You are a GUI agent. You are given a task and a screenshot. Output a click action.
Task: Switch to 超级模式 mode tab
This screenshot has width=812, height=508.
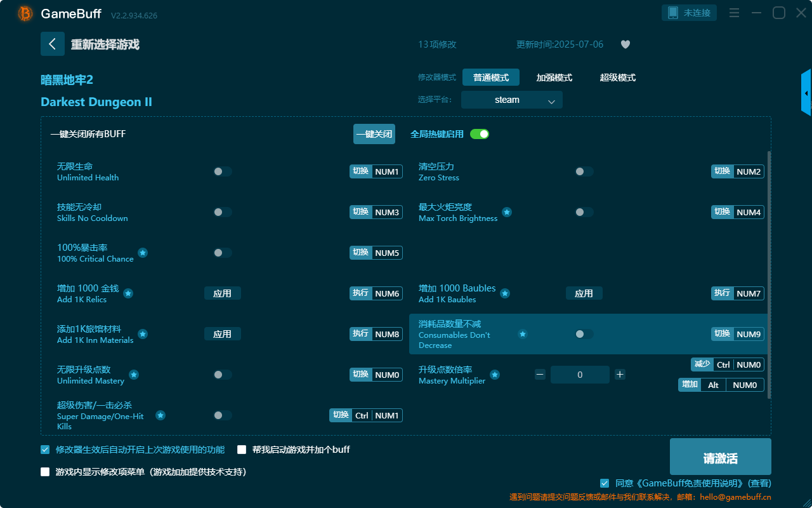point(617,77)
